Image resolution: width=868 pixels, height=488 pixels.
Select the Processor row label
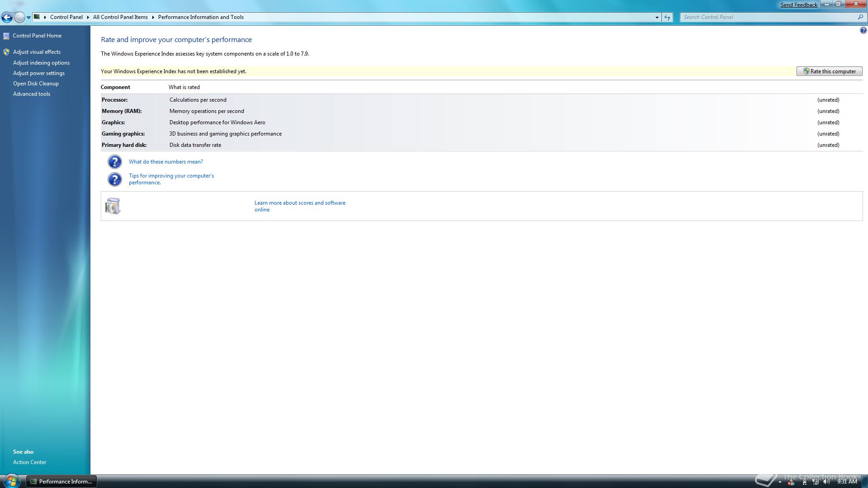click(115, 100)
